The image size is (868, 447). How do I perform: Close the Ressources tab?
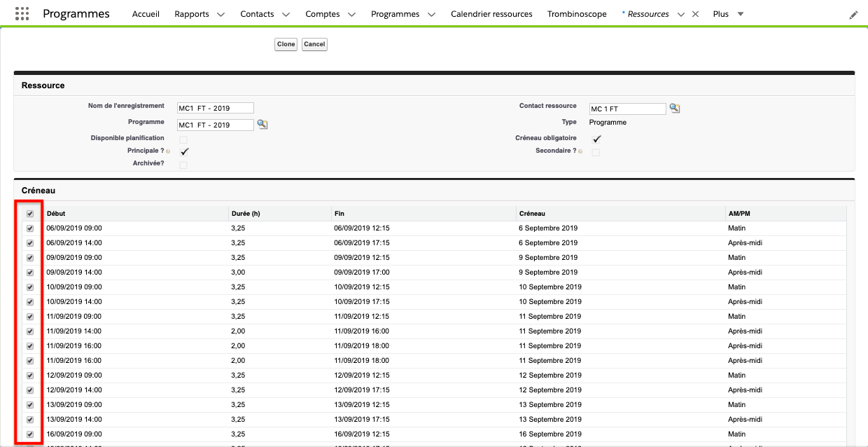[695, 14]
